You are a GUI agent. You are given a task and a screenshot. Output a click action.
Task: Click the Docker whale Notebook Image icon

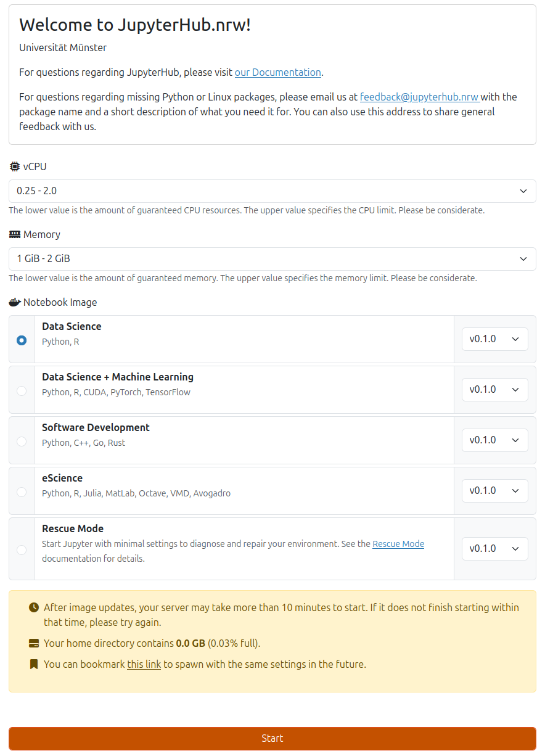point(15,302)
